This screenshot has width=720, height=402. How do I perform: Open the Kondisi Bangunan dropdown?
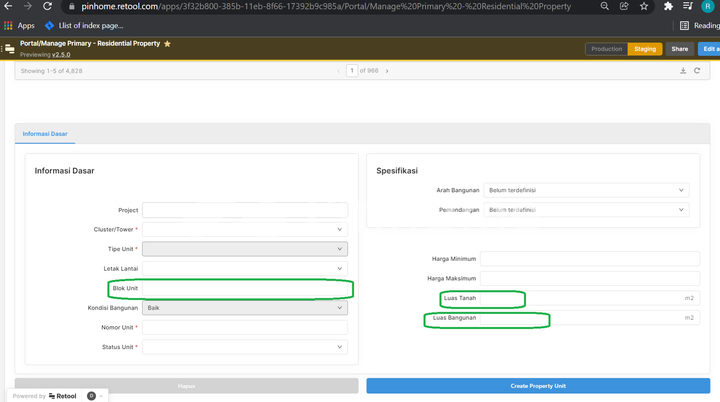coord(245,308)
